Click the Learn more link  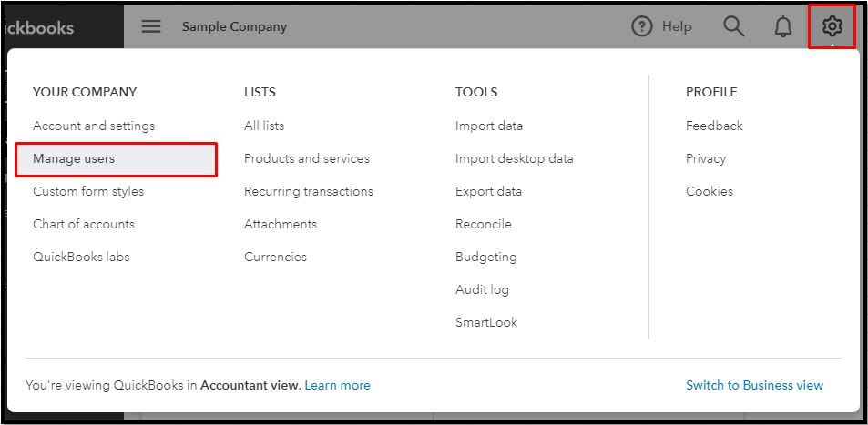tap(337, 385)
